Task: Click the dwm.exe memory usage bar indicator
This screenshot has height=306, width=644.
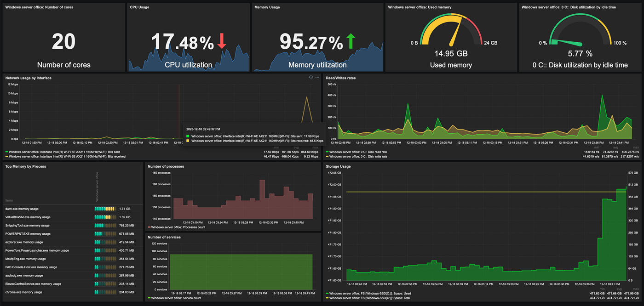Action: 104,209
